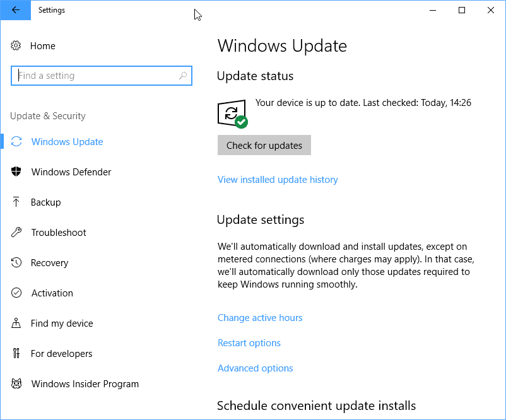Viewport: 506px width, 420px height.
Task: Click the 'Your device is up to date' status text
Action: tap(363, 103)
